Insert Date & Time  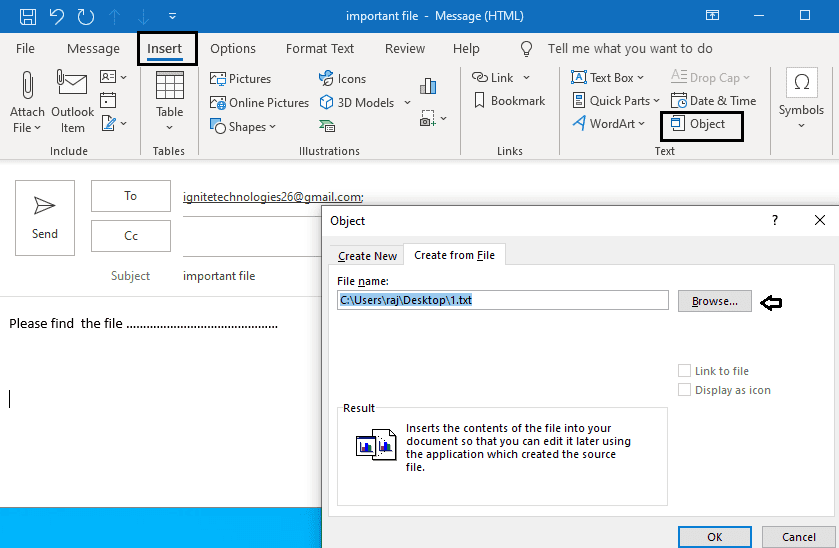point(713,101)
